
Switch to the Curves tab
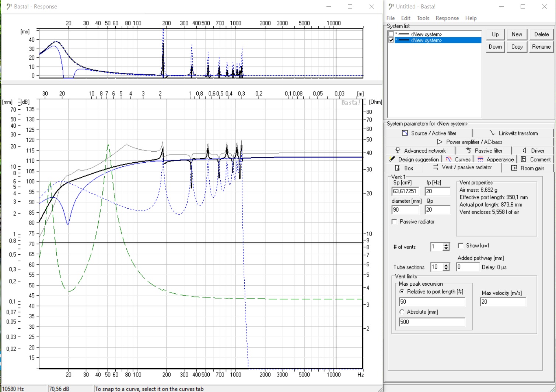[458, 159]
